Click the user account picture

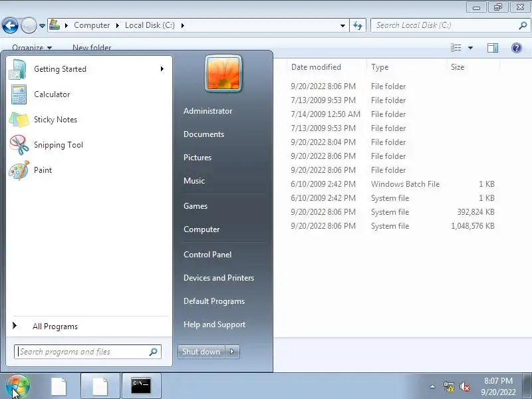coord(223,74)
